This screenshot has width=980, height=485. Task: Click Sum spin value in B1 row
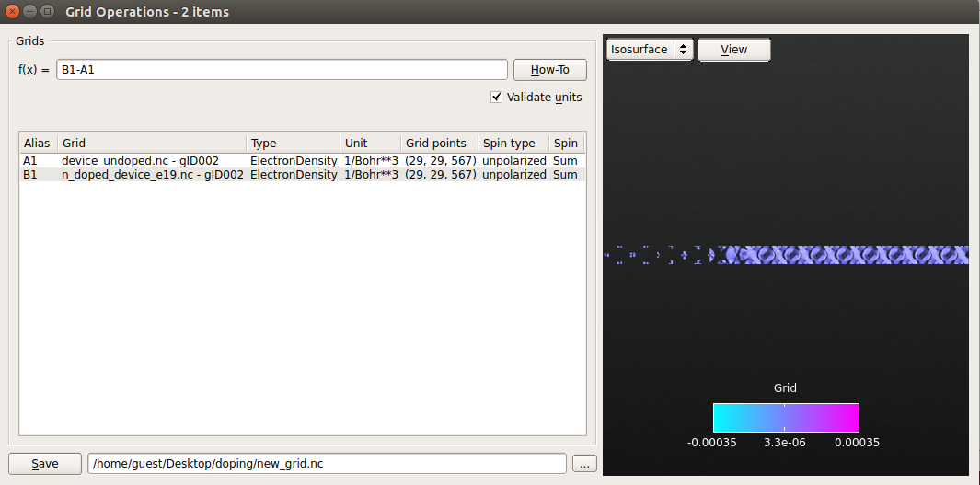point(565,174)
